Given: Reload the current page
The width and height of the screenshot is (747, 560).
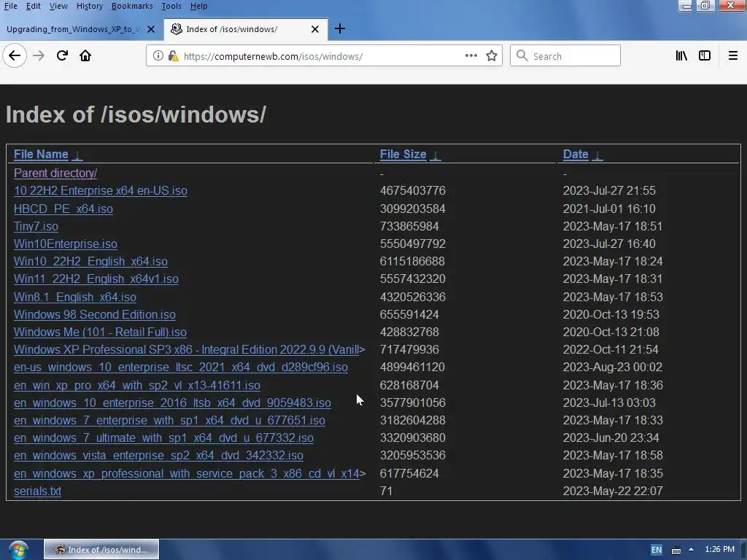Looking at the screenshot, I should coord(62,55).
